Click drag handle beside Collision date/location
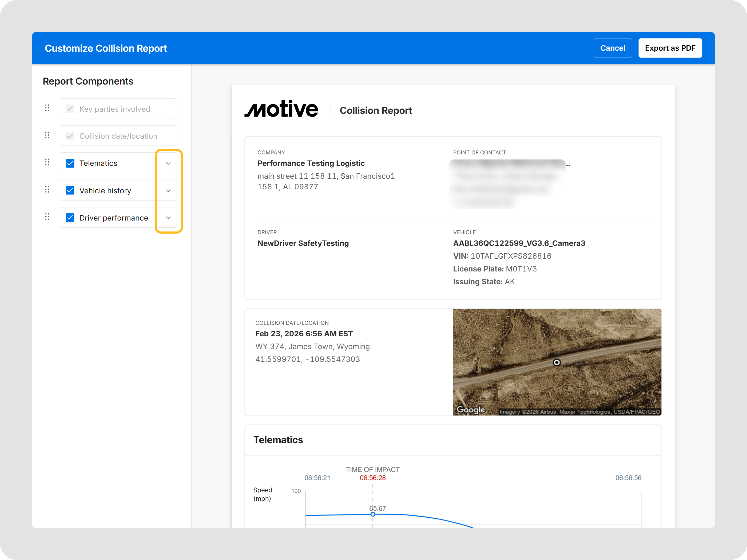 tap(47, 135)
